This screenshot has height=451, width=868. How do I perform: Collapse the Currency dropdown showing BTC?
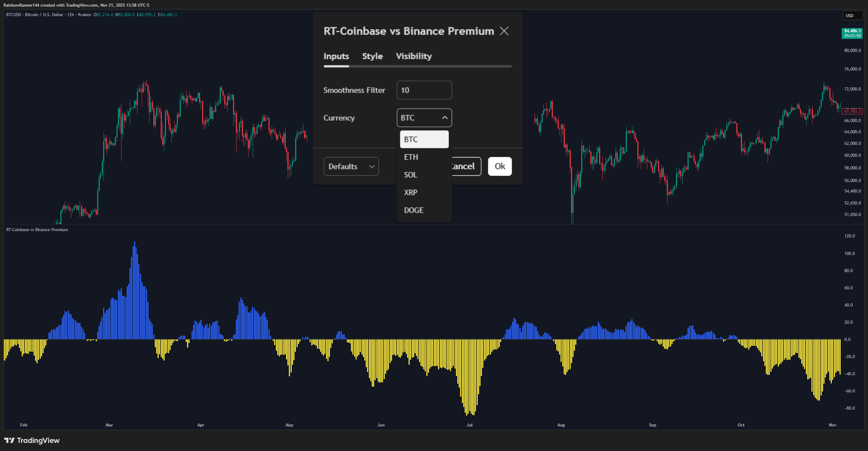[424, 118]
